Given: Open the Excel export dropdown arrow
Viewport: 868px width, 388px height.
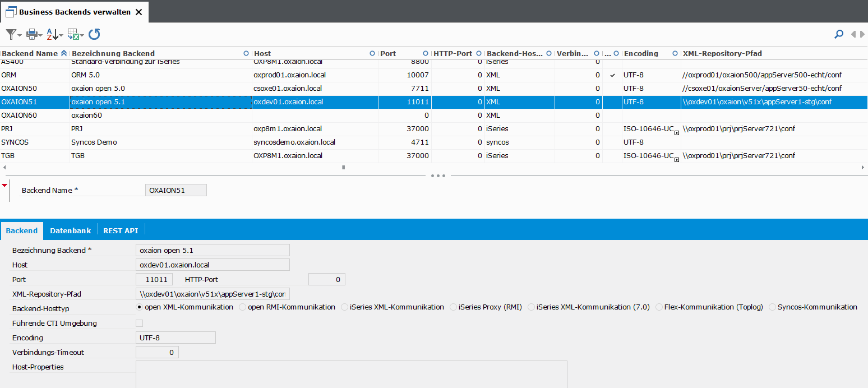Looking at the screenshot, I should point(82,35).
